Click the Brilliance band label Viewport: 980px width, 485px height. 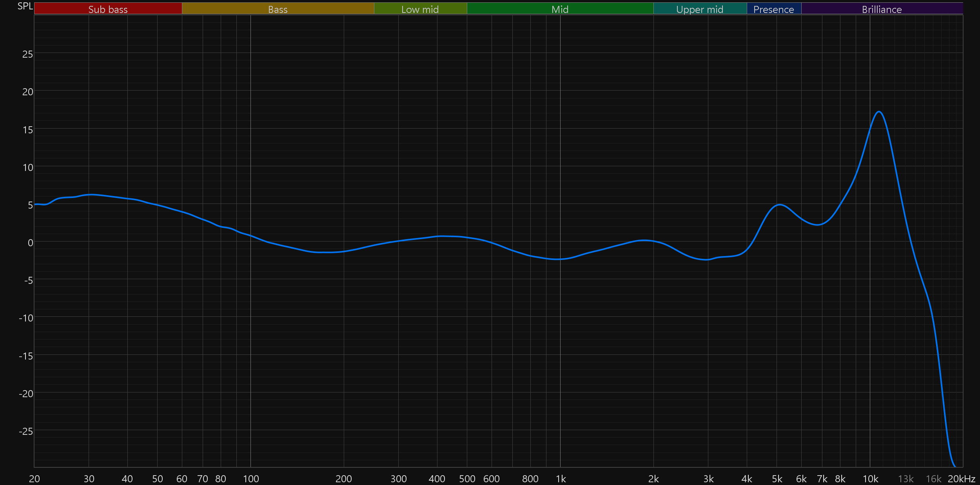(882, 9)
